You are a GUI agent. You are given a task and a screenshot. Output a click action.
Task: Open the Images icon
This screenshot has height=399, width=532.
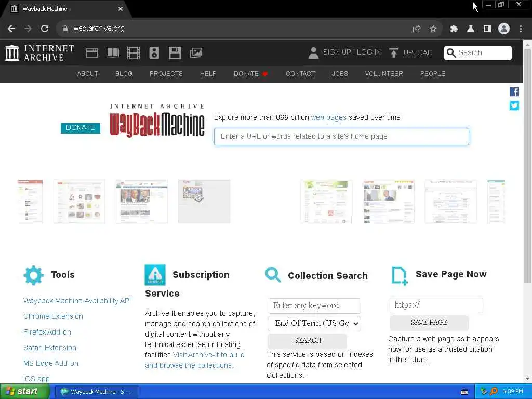pyautogui.click(x=196, y=53)
